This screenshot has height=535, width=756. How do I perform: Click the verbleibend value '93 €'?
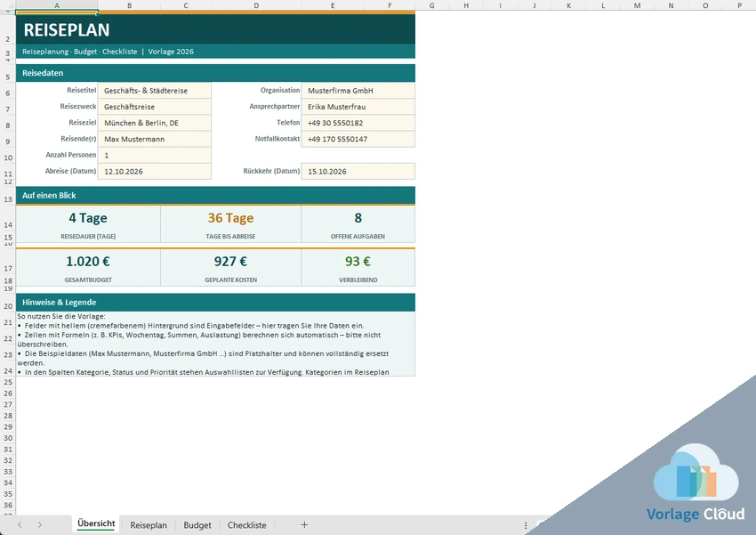coord(358,262)
